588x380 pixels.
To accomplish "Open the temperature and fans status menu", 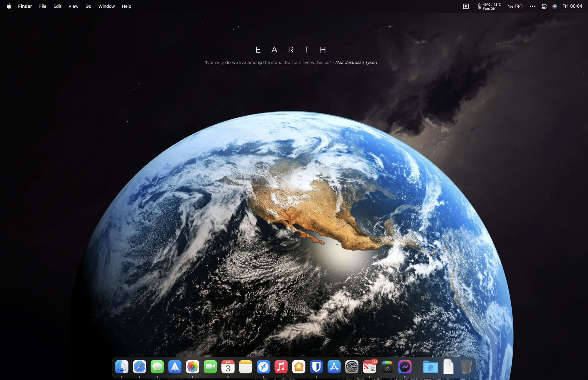I will coord(489,6).
